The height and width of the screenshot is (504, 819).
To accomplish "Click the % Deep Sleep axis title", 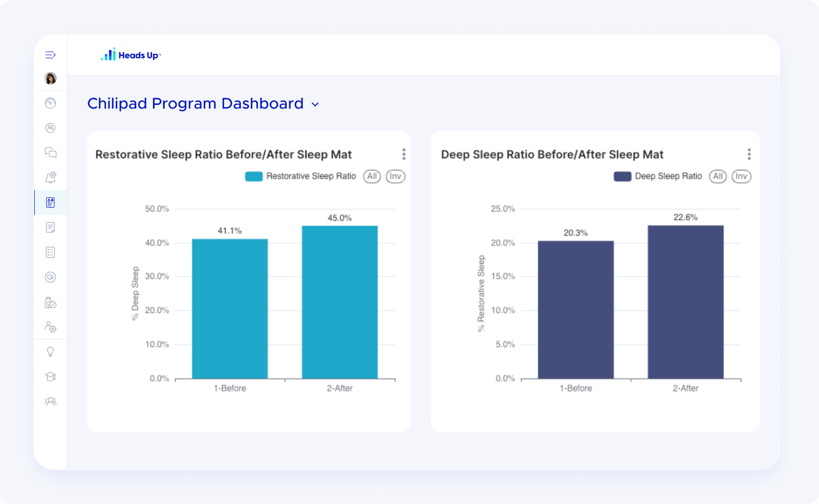I will pos(135,294).
